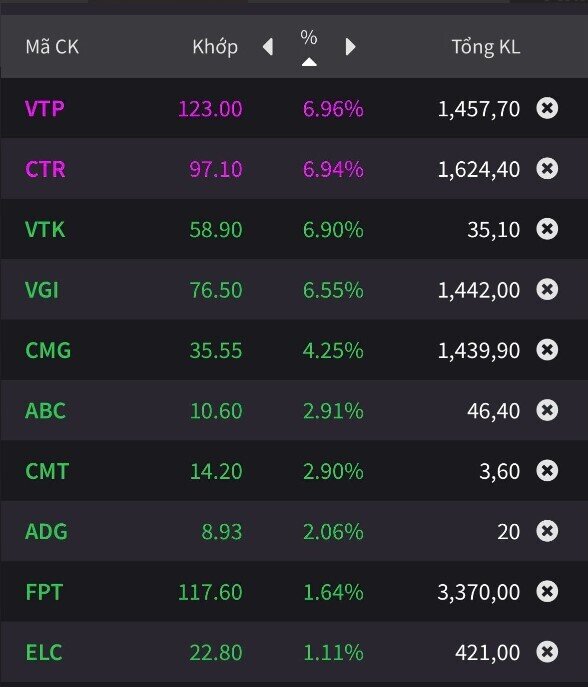Remove VGI from the list
This screenshot has height=687, width=588.
tap(547, 289)
